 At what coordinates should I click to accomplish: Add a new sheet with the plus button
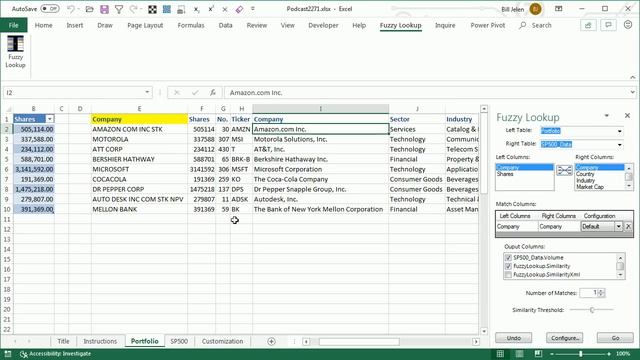click(271, 341)
